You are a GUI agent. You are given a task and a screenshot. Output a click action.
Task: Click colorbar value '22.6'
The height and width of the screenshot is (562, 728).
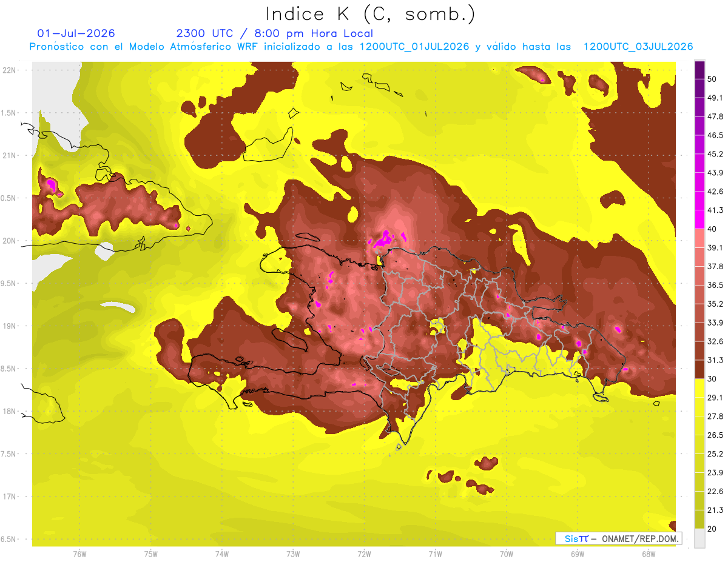click(715, 491)
